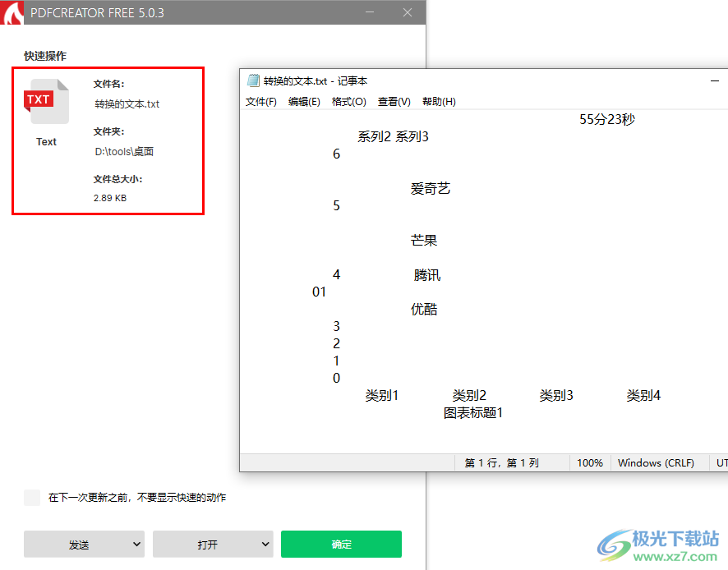Click the text 55分23秒 in Notepad
This screenshot has width=728, height=570.
607,119
